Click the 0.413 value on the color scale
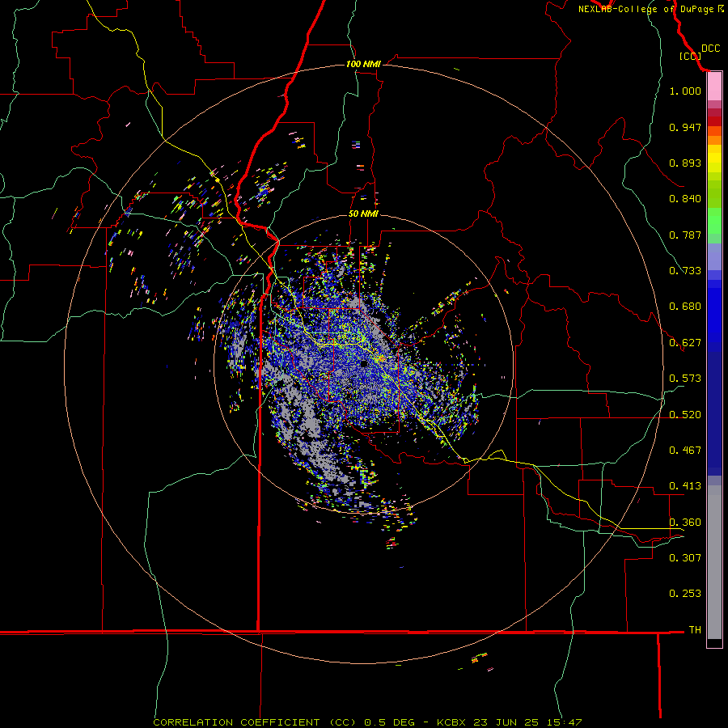The image size is (728, 728). point(685,486)
